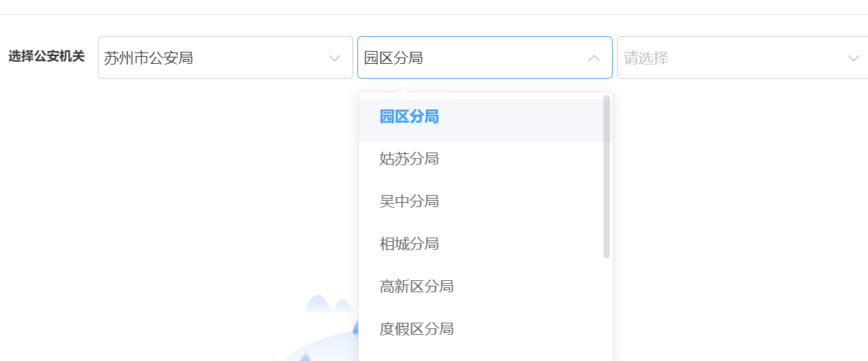Choose the 高新区分局 entry
Screen dimensions: 868x361
point(416,287)
